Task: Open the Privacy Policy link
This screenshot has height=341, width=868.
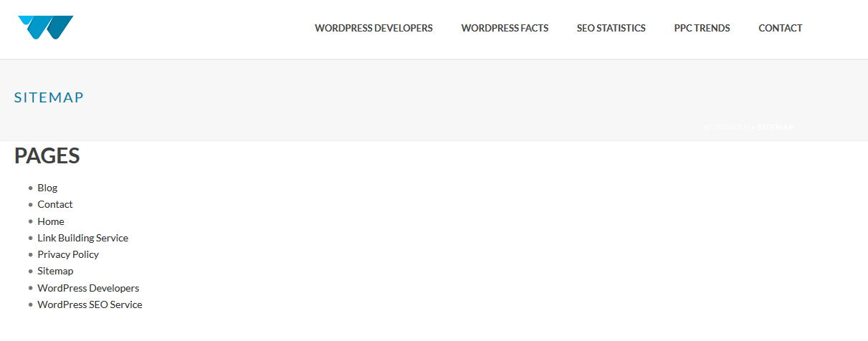Action: [68, 254]
